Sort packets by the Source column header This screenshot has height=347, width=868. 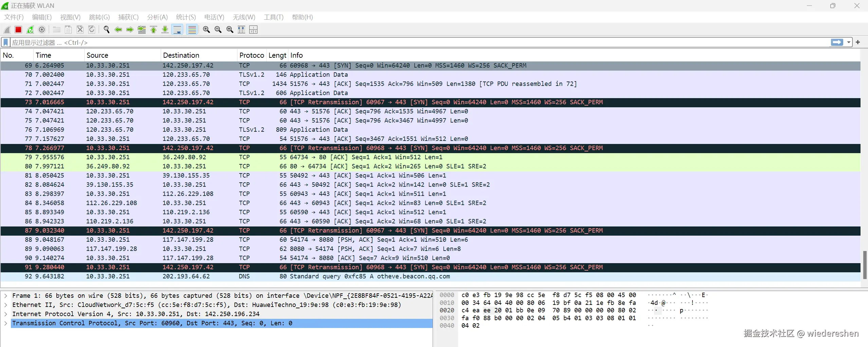(x=122, y=55)
